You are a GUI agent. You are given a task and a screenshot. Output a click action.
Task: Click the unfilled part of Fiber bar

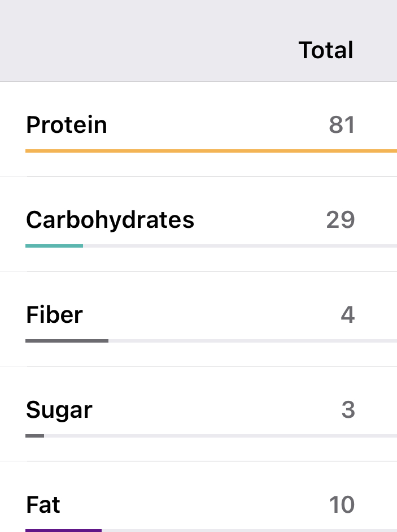point(252,341)
